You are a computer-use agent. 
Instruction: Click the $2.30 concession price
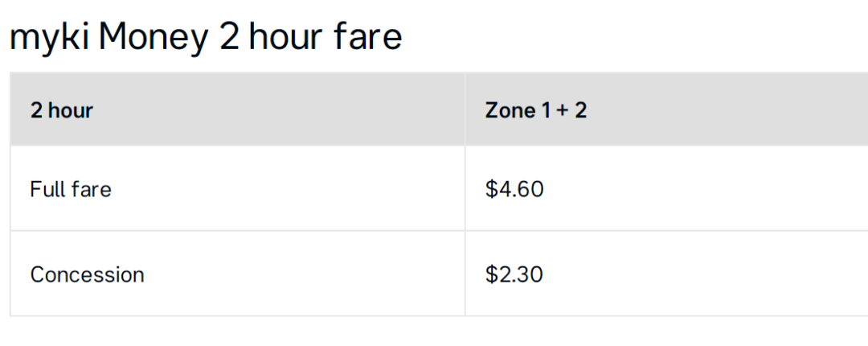click(514, 274)
